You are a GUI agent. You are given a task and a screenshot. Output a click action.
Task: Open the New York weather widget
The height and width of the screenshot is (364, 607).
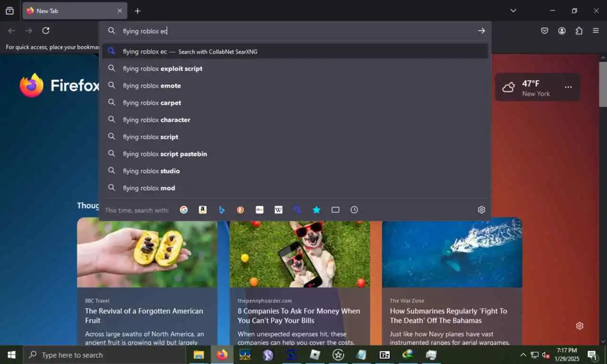click(537, 88)
